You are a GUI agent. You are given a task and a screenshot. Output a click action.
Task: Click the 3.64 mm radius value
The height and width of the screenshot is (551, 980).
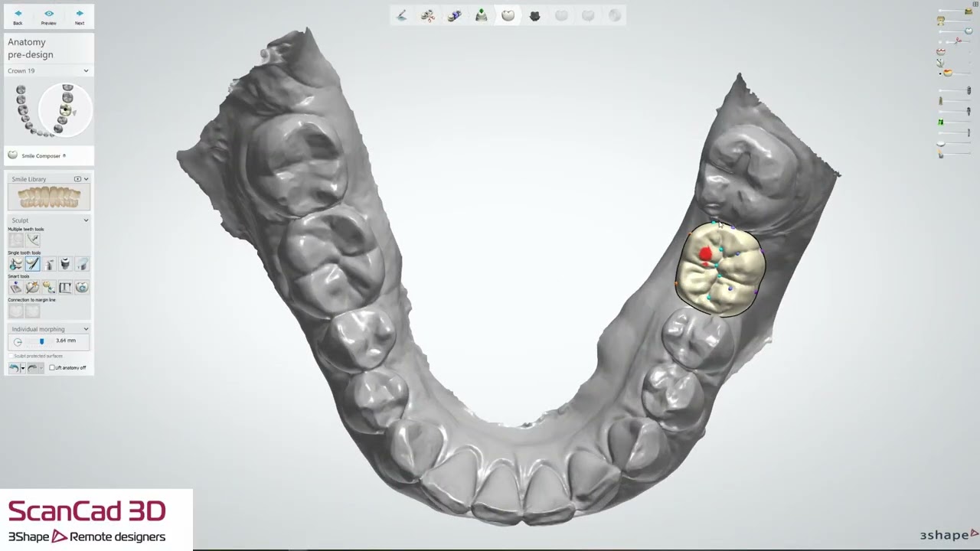click(x=66, y=341)
